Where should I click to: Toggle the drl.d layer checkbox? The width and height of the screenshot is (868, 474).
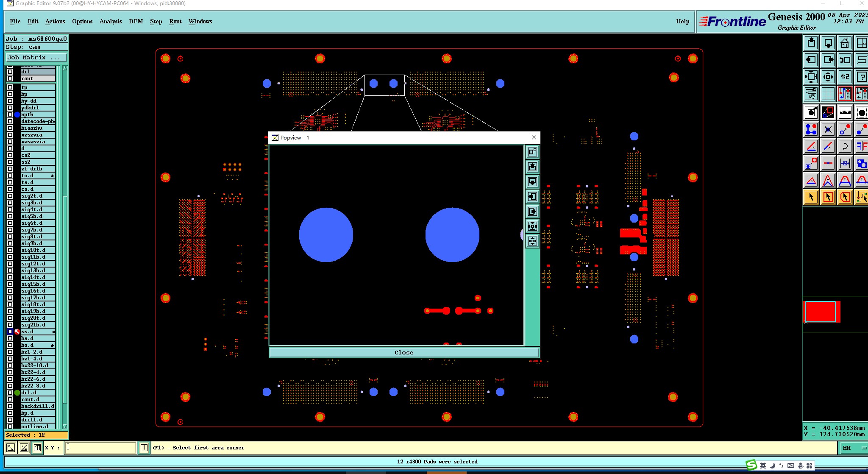[x=10, y=393]
